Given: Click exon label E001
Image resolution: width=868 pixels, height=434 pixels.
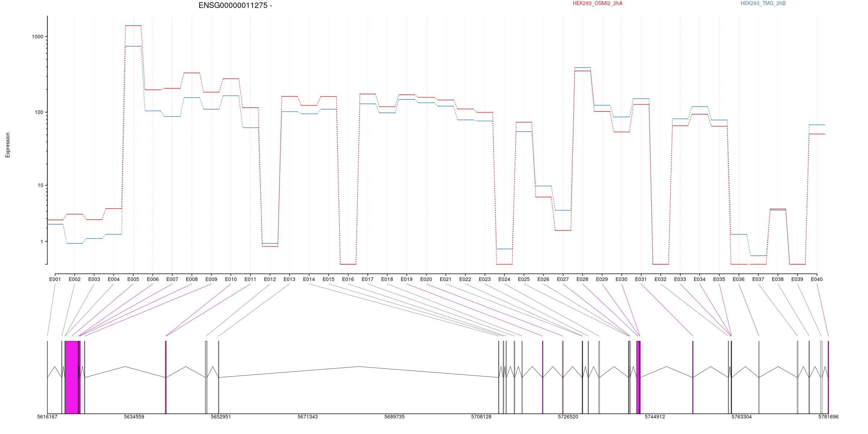Looking at the screenshot, I should click(55, 279).
